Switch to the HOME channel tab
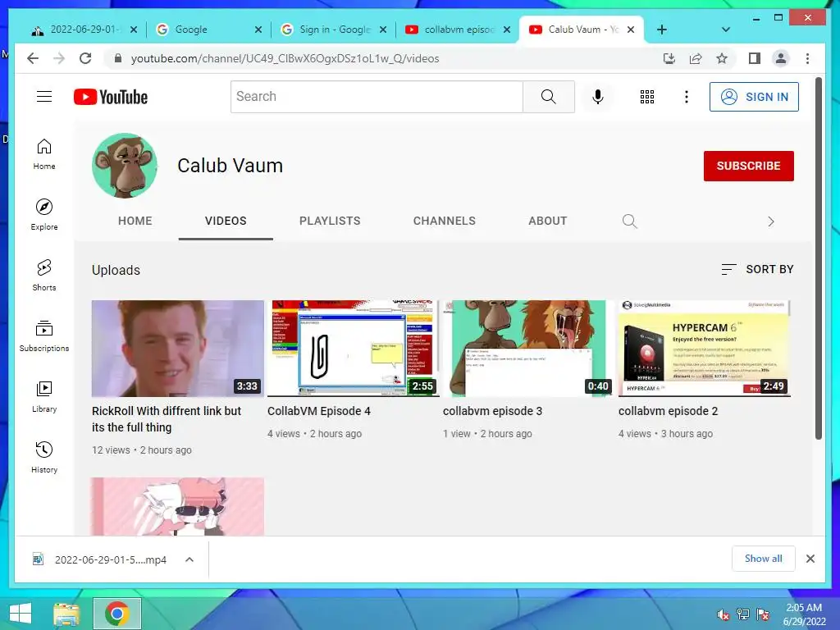Viewport: 840px width, 630px height. 135,221
